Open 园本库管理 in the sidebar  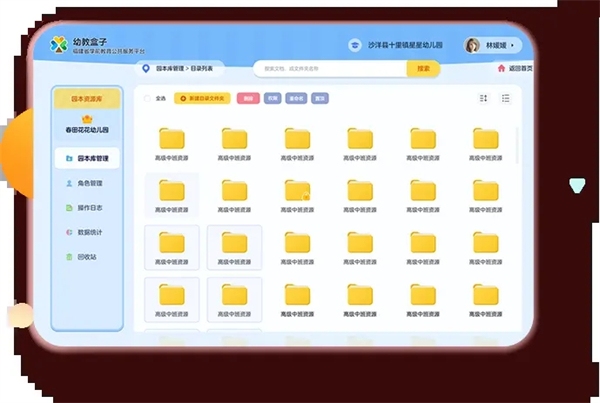[x=87, y=158]
